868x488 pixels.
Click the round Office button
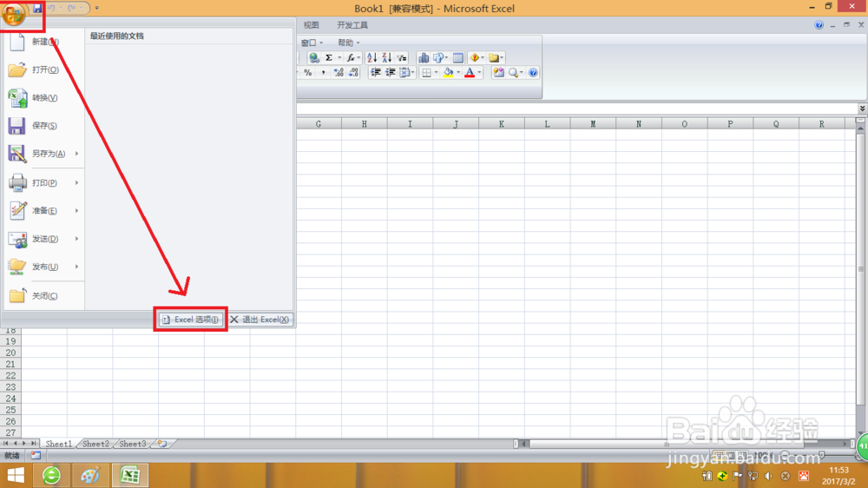(13, 13)
